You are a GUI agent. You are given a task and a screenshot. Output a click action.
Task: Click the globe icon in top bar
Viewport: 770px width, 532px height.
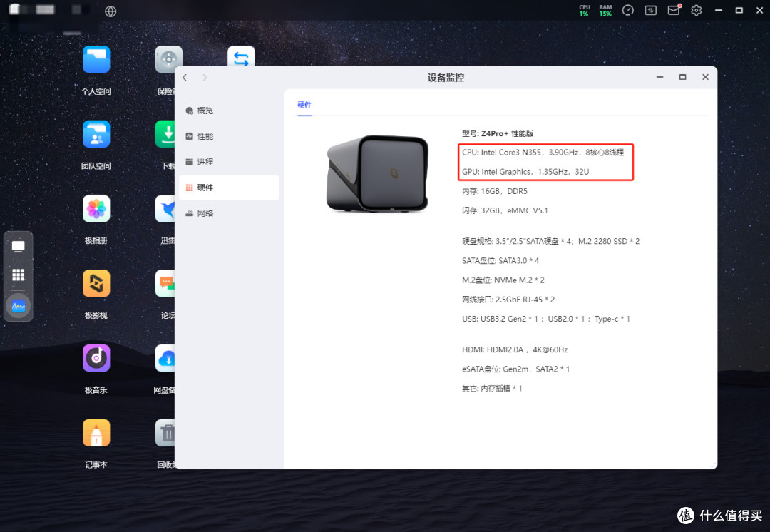tap(111, 11)
